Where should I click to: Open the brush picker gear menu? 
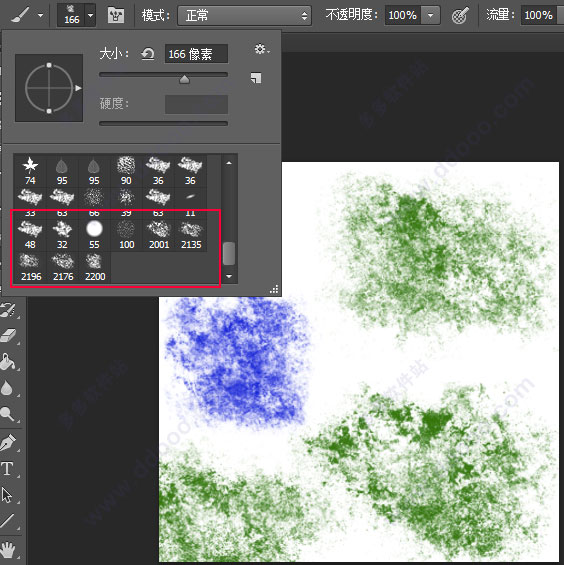point(262,49)
